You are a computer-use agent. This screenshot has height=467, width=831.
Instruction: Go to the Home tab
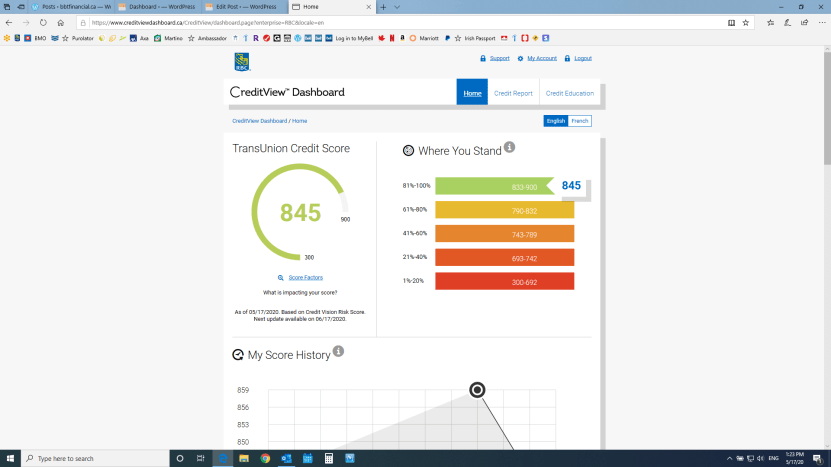472,93
